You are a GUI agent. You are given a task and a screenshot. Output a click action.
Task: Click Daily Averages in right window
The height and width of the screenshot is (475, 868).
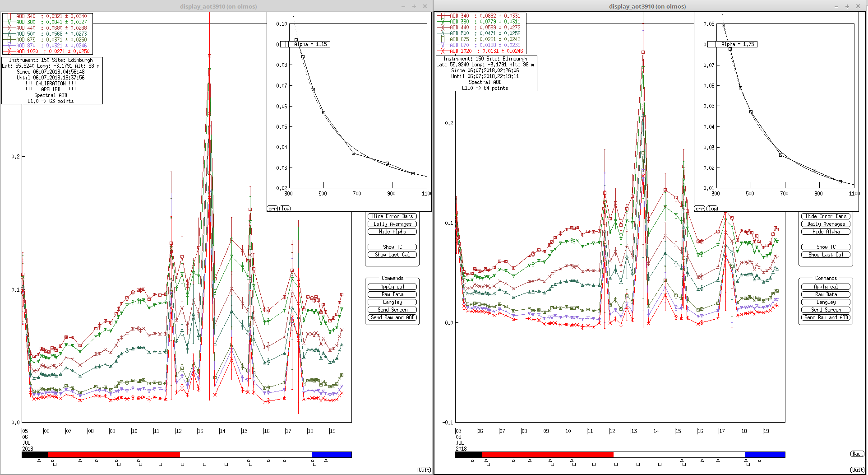(x=826, y=224)
